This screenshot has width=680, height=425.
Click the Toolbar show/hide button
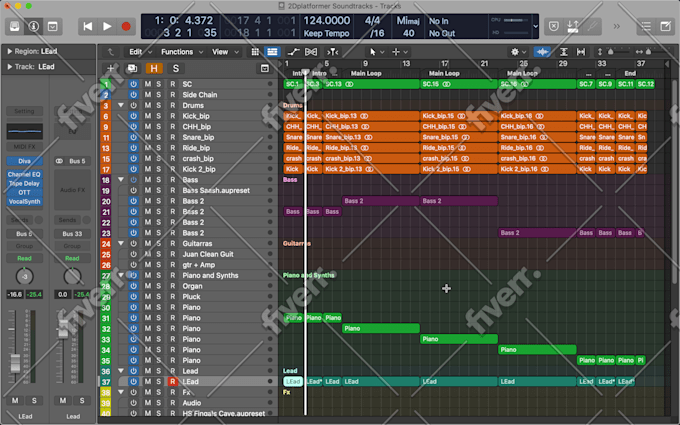click(53, 26)
